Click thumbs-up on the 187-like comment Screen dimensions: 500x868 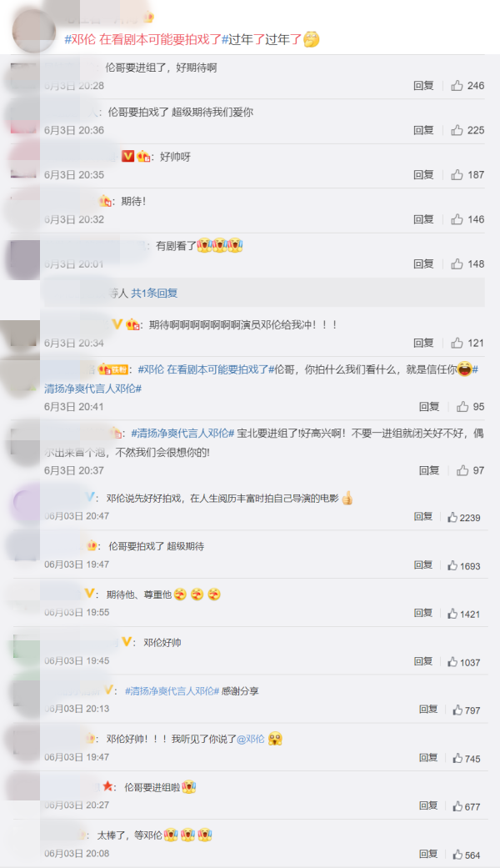pyautogui.click(x=457, y=174)
